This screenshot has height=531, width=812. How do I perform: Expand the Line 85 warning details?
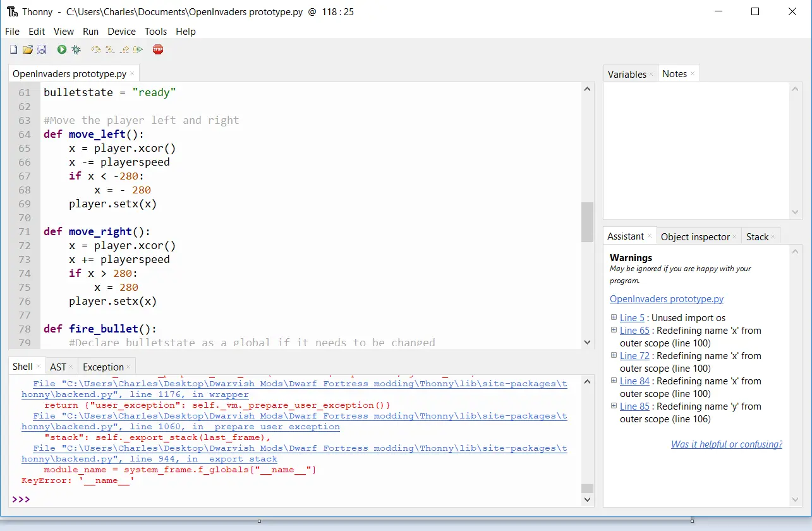click(614, 406)
